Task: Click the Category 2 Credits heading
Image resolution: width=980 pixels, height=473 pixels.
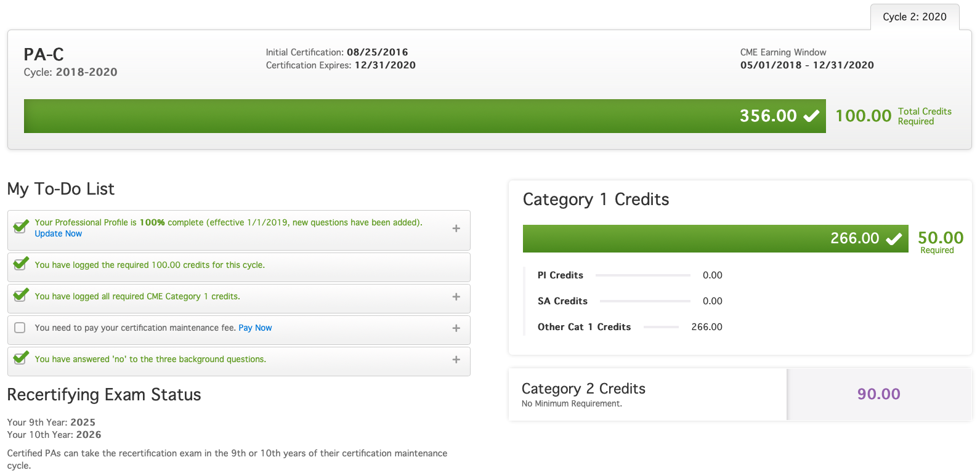Action: coord(583,389)
